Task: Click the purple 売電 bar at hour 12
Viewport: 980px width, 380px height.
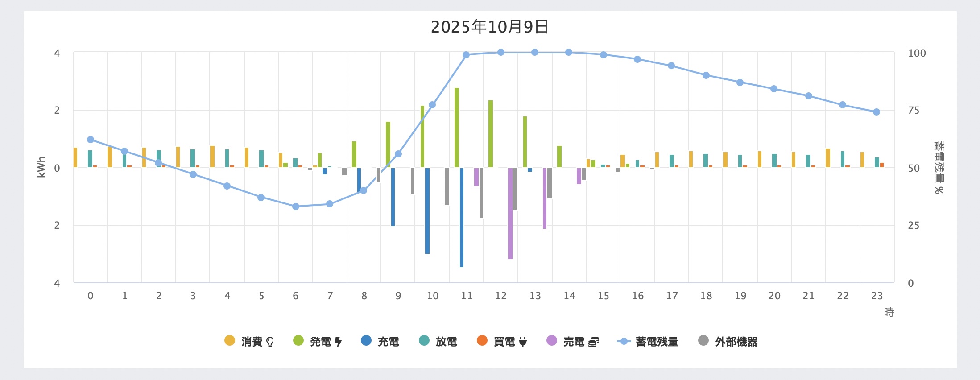Action: tap(510, 213)
